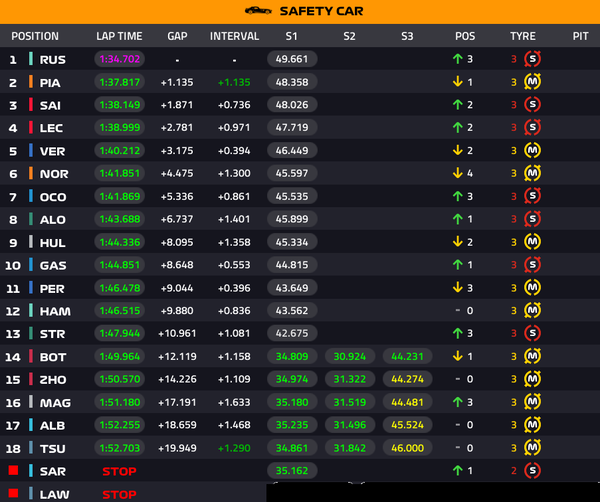The width and height of the screenshot is (600, 502).
Task: Select driver name HAM
Action: pos(55,311)
